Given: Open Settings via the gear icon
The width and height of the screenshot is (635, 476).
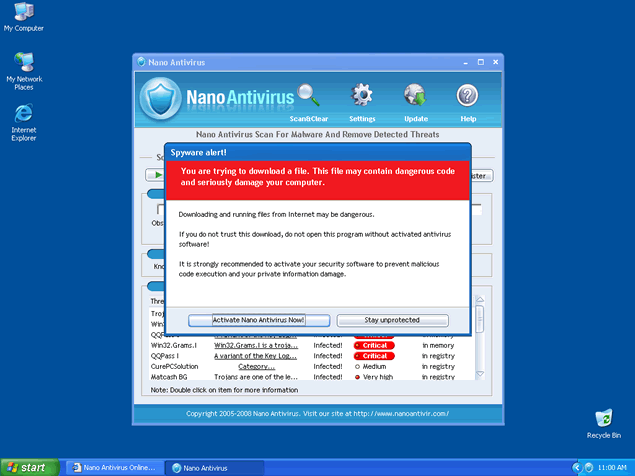Looking at the screenshot, I should (362, 96).
